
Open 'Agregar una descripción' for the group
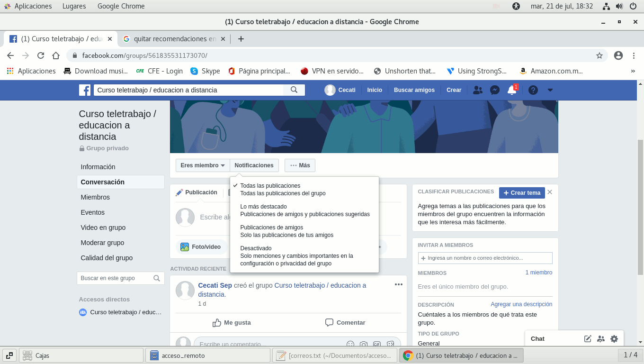pos(521,304)
